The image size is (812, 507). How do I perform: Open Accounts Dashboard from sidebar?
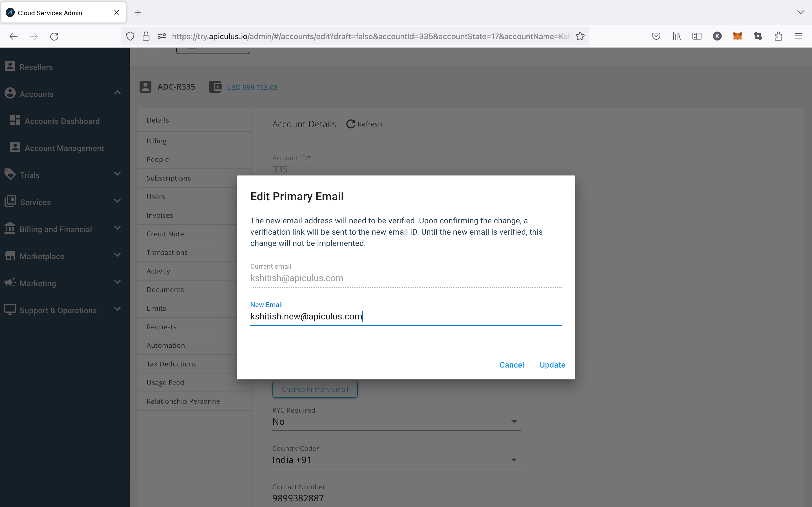pos(62,121)
